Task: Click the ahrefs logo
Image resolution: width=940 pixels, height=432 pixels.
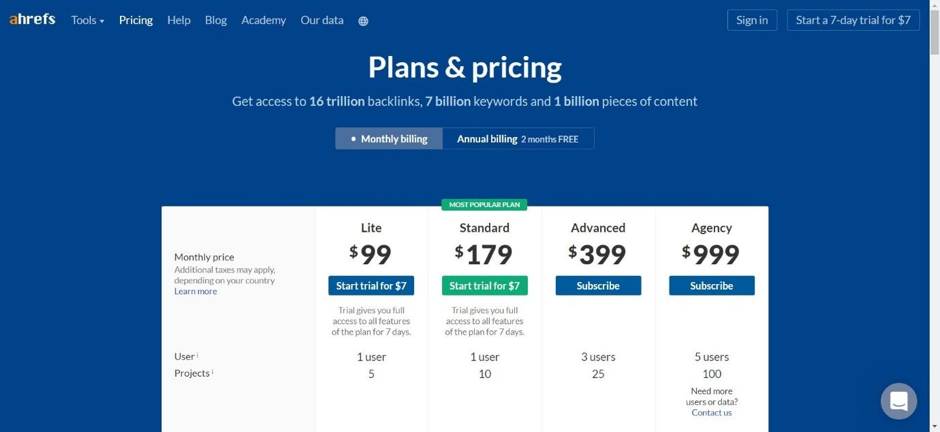Action: (x=32, y=20)
